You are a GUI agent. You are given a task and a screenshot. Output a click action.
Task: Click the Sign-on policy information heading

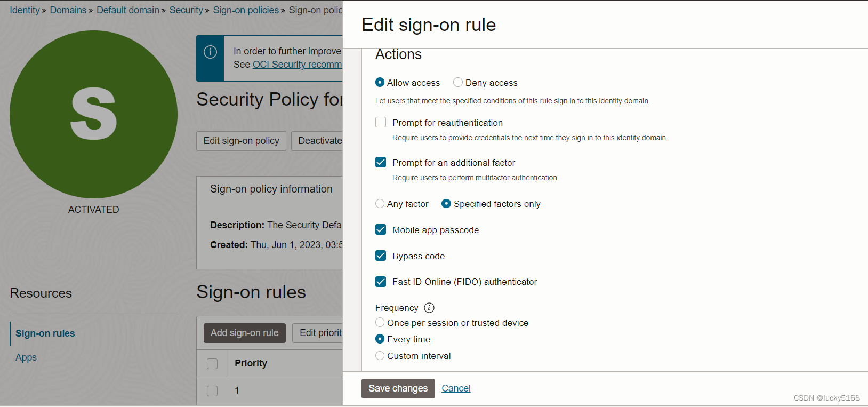271,189
